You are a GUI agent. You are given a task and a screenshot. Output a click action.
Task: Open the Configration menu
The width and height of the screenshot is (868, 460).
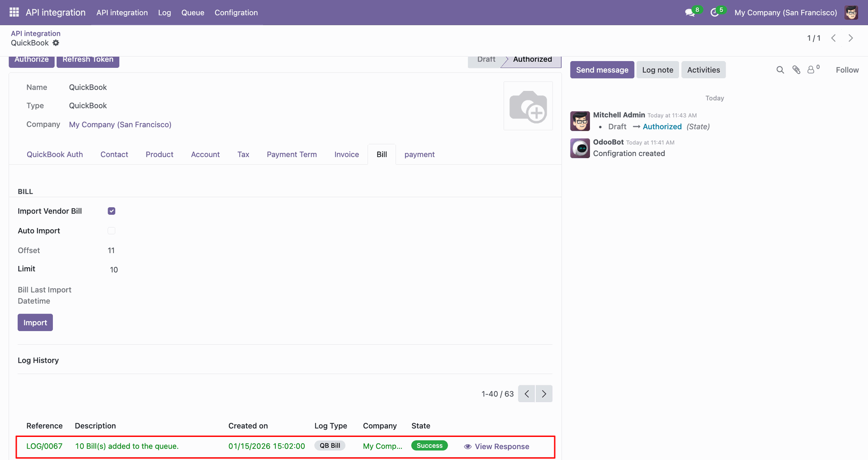236,13
